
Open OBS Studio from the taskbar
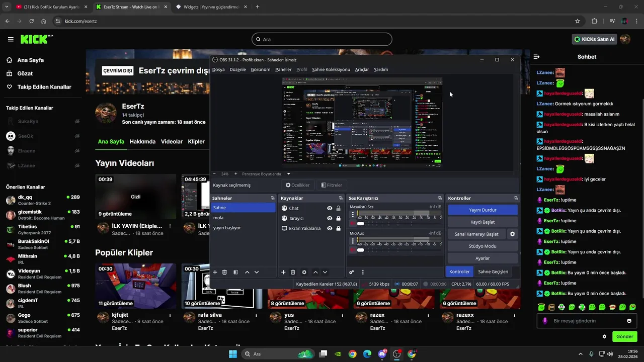397,354
